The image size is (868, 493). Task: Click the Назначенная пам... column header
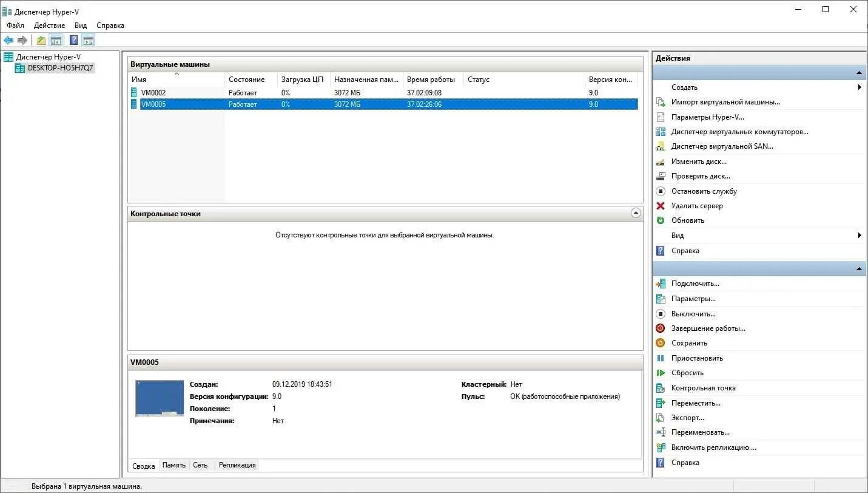point(366,80)
